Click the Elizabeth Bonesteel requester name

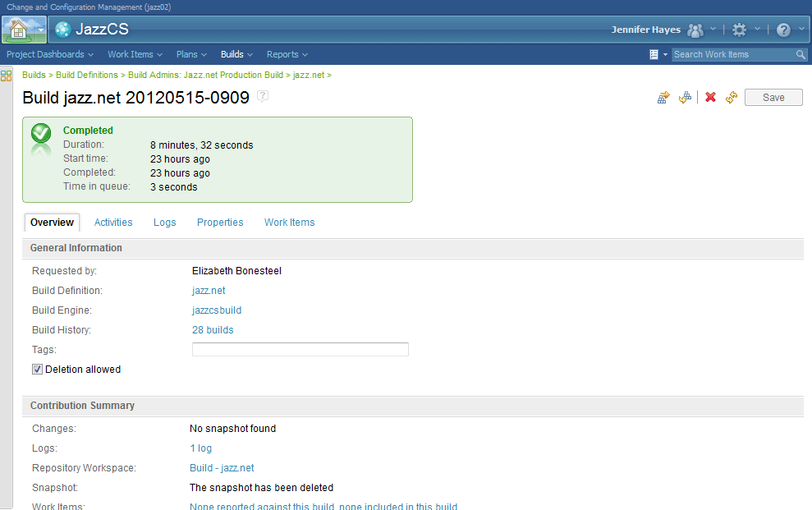(236, 271)
